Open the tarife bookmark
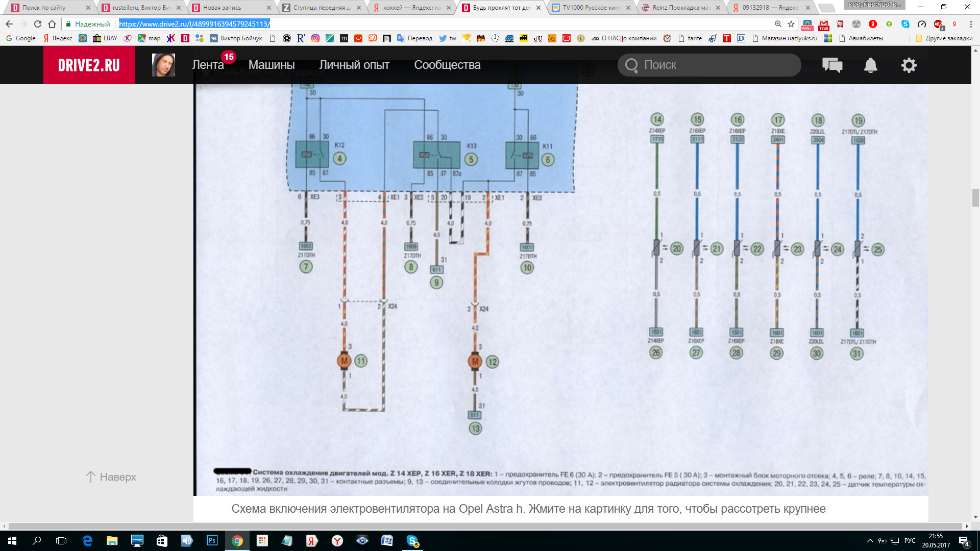This screenshot has height=551, width=980. pyautogui.click(x=690, y=38)
